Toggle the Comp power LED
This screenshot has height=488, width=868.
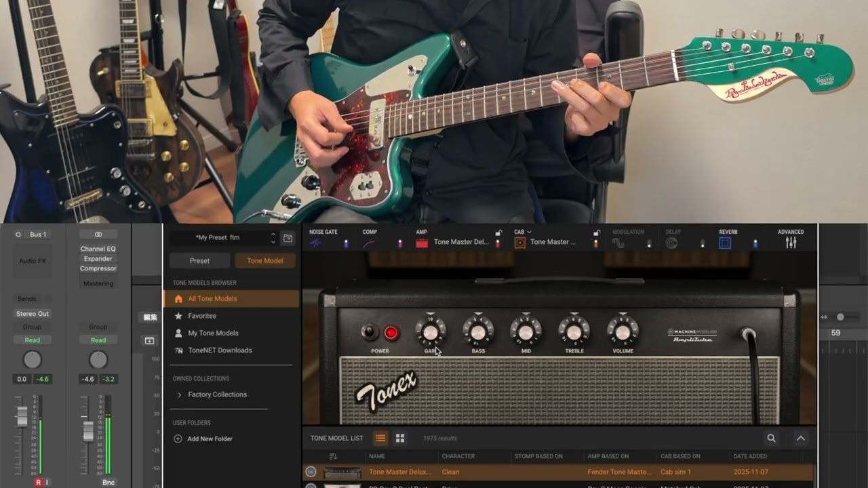[x=399, y=243]
